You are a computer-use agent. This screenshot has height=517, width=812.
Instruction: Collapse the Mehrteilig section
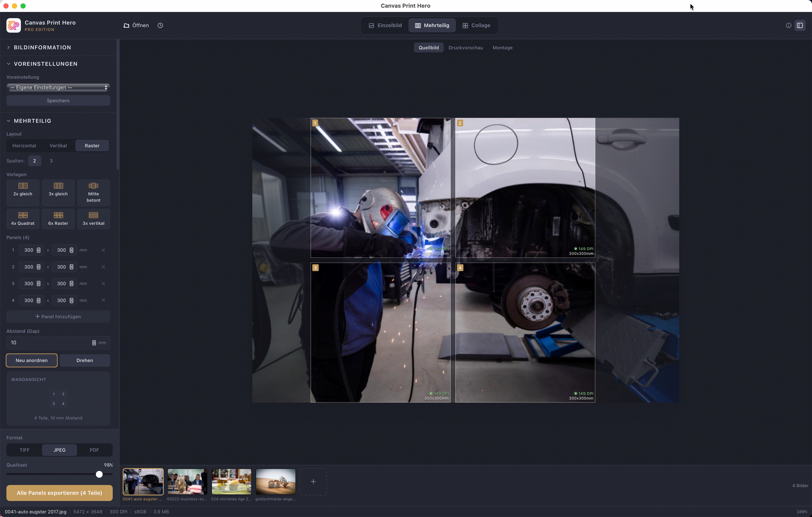[32, 121]
